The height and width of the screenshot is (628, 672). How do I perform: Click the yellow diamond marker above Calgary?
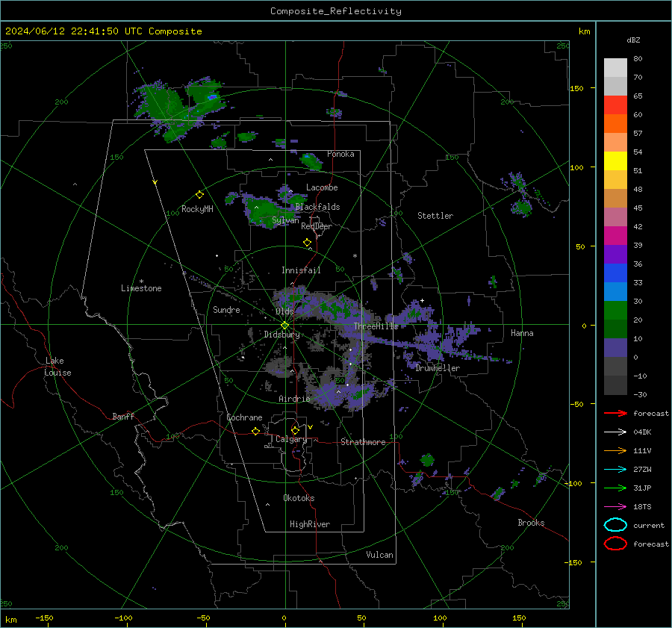pyautogui.click(x=295, y=430)
